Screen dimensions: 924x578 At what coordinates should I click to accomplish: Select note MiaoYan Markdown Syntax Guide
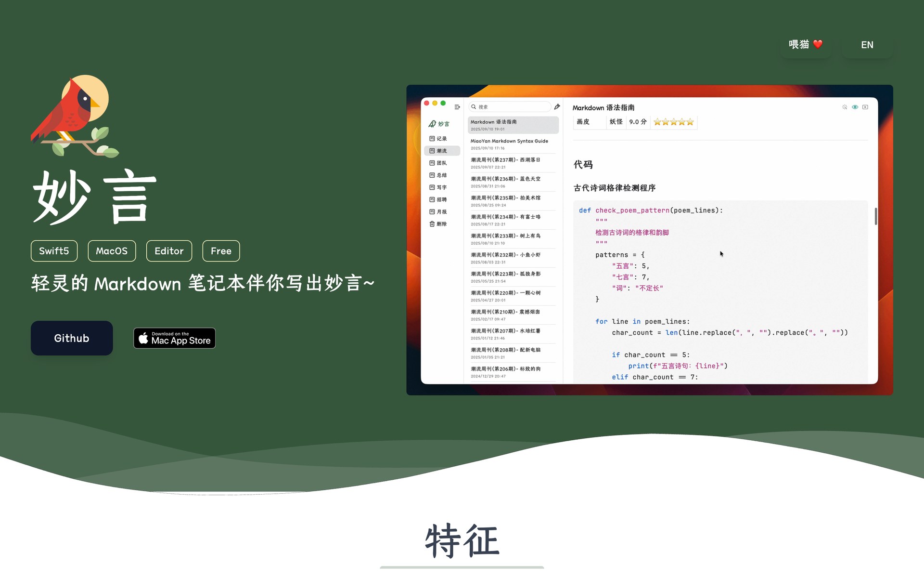(x=513, y=144)
